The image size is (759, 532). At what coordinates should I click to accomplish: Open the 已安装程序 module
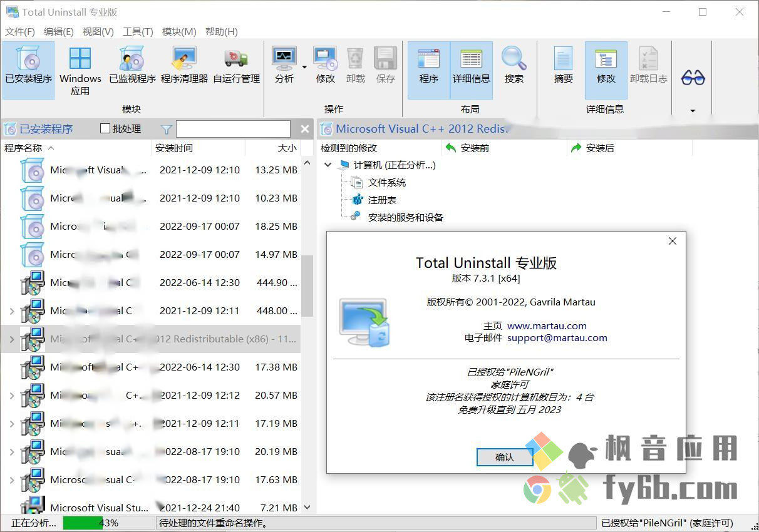pyautogui.click(x=28, y=70)
